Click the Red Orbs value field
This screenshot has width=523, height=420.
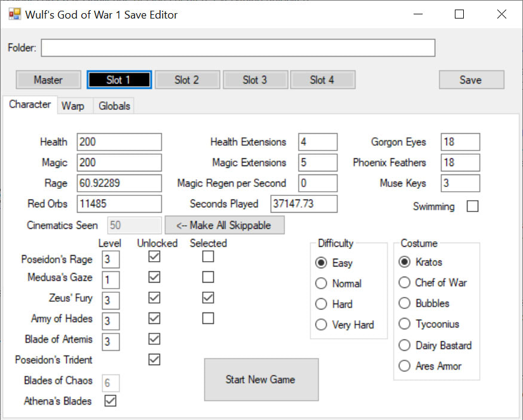coord(119,204)
